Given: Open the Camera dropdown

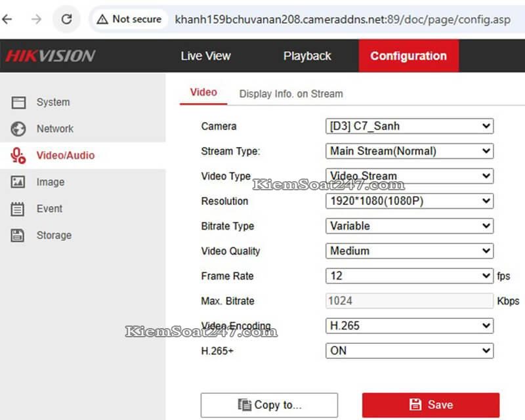Looking at the screenshot, I should pos(409,126).
